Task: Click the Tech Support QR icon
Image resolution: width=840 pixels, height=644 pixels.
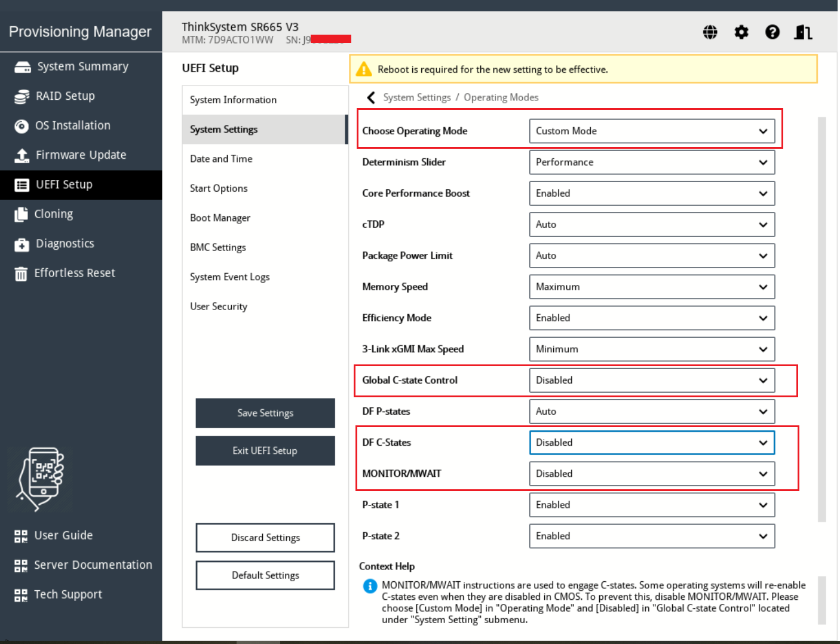Action: pyautogui.click(x=21, y=595)
